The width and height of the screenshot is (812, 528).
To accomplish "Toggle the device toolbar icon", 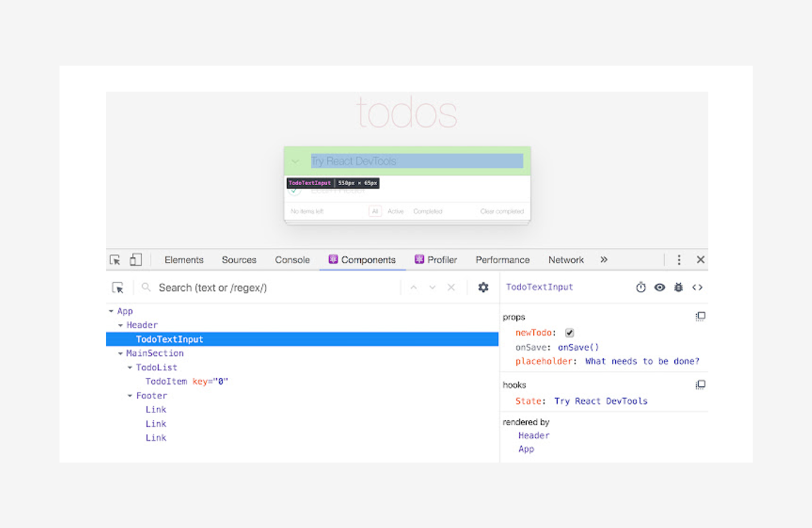I will coord(135,259).
